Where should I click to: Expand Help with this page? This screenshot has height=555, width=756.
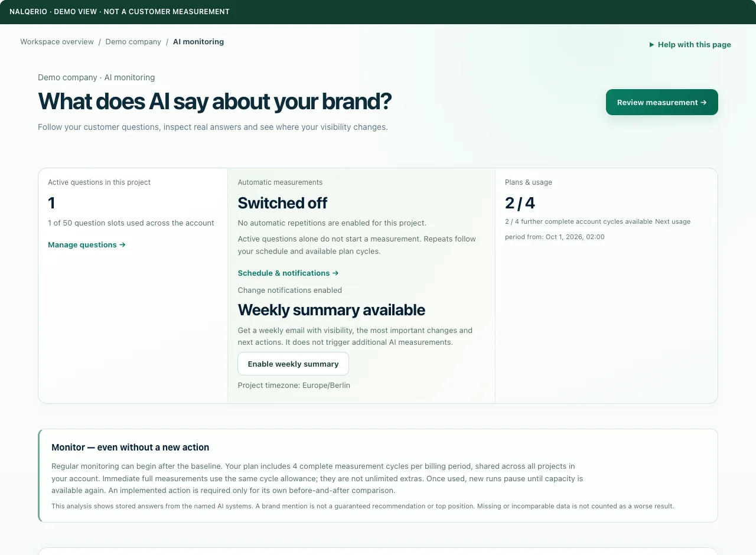(x=690, y=45)
